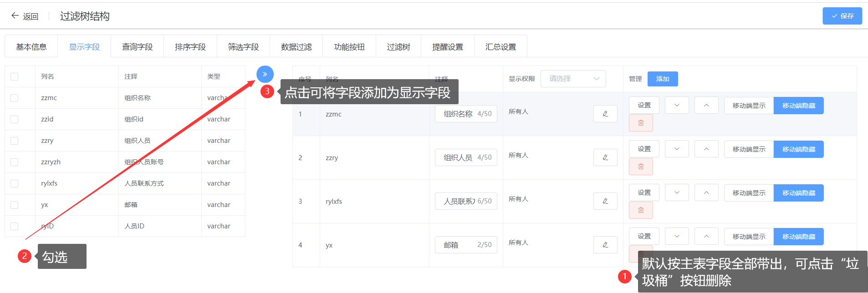868x293 pixels.
Task: Remove the rylxfs row using trash icon
Action: (x=640, y=210)
